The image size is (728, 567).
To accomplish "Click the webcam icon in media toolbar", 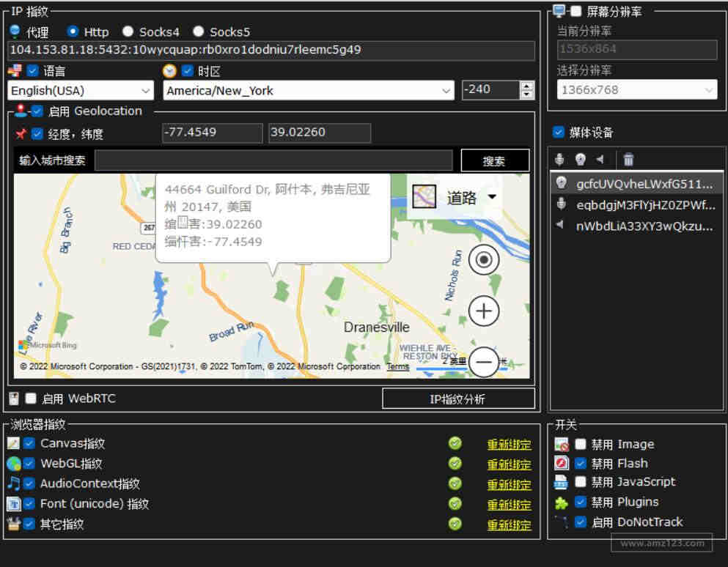I will tap(581, 160).
